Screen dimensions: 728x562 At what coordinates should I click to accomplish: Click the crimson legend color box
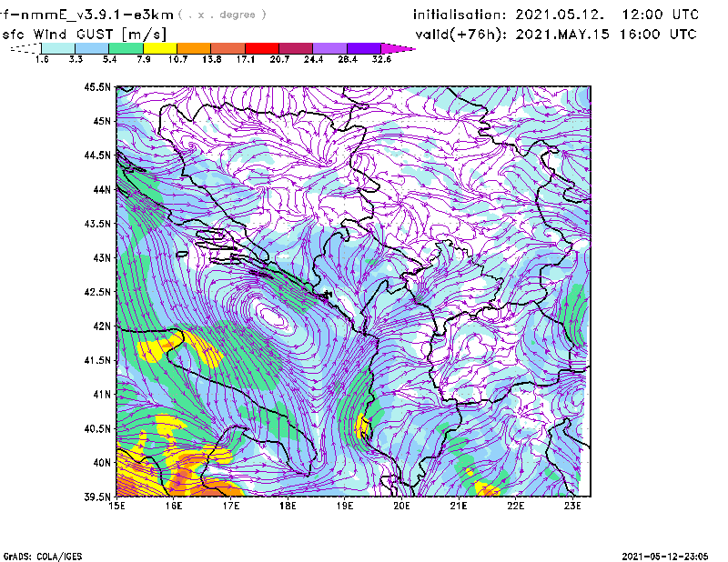coord(296,48)
